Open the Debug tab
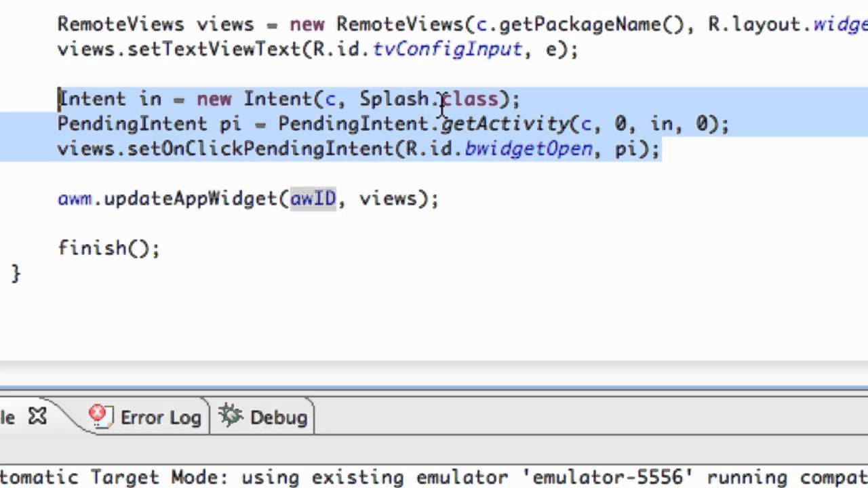The width and height of the screenshot is (868, 488). [x=278, y=418]
